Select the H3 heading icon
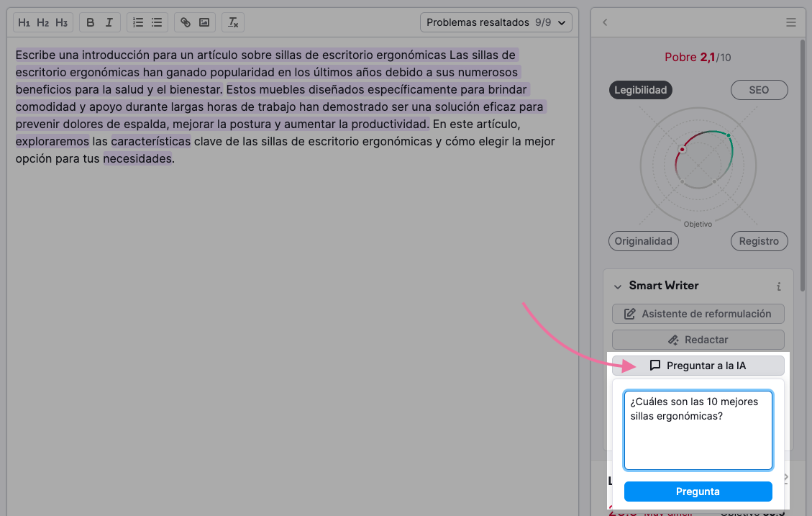 click(x=61, y=22)
